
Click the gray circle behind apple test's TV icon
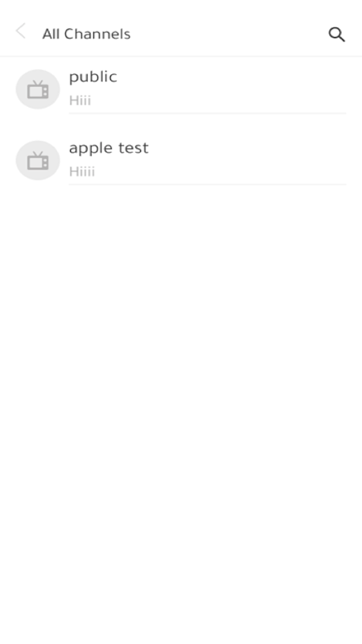[x=38, y=160]
